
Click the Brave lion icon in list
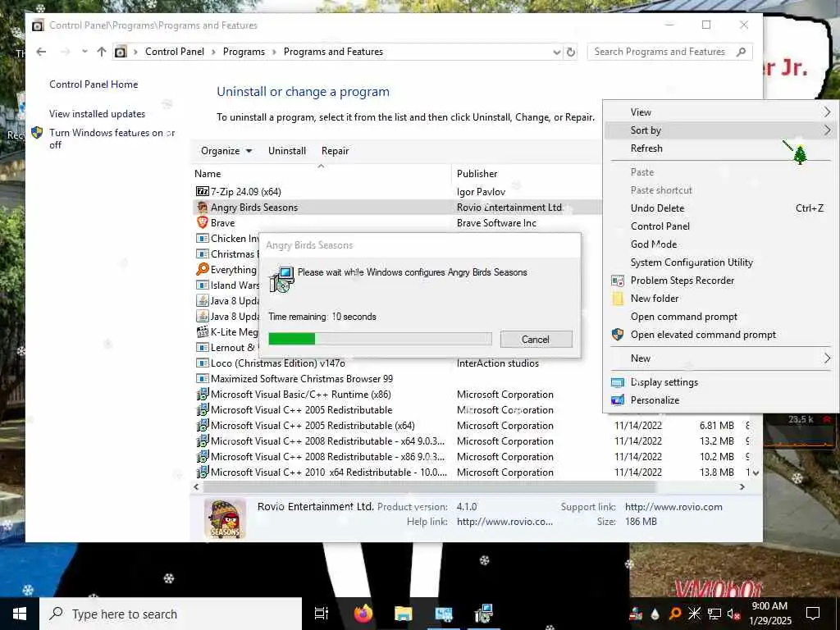tap(202, 223)
